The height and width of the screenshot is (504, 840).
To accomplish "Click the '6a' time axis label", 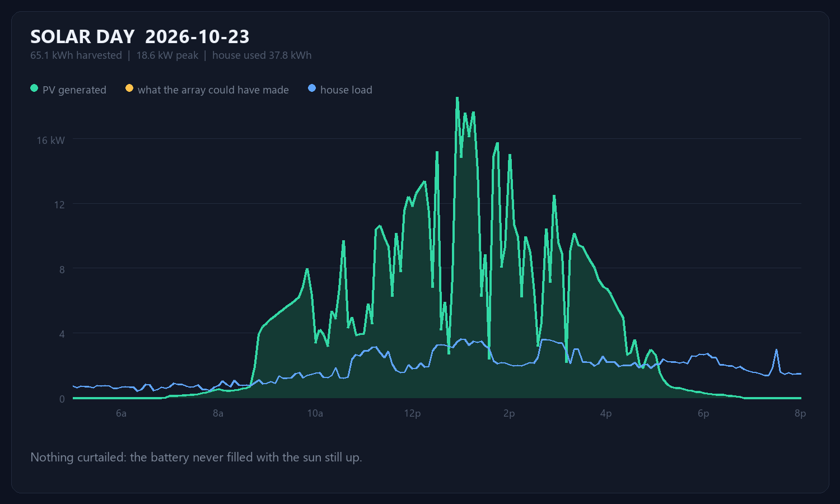I will pos(121,413).
